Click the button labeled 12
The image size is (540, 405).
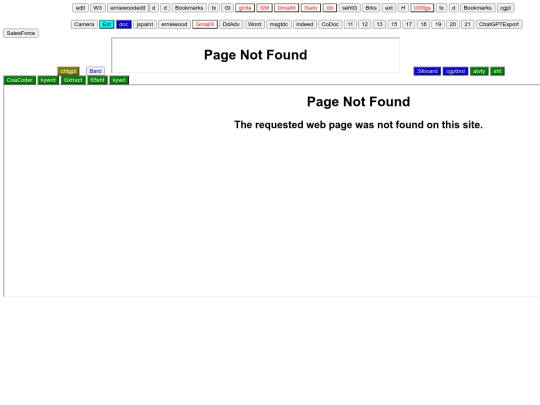pyautogui.click(x=365, y=24)
